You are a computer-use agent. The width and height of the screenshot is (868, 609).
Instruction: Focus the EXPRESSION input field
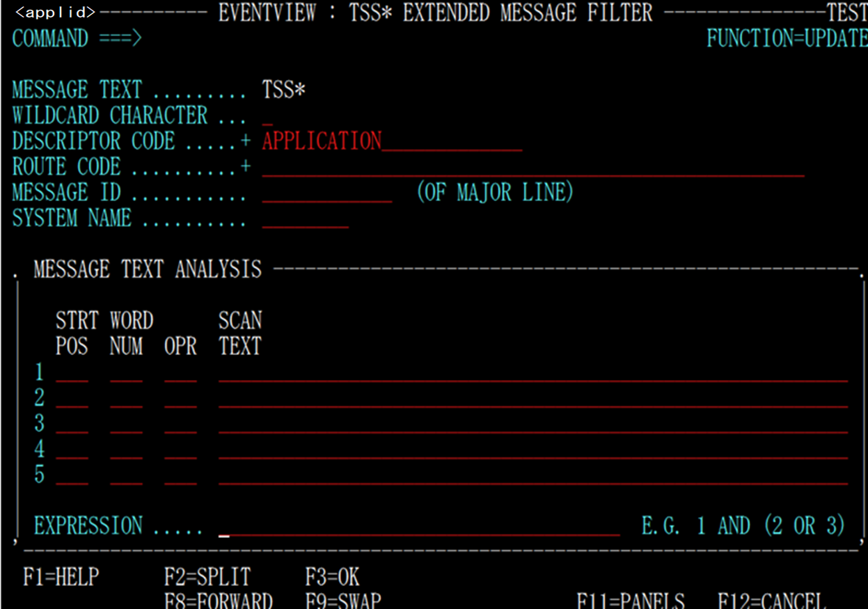(419, 526)
